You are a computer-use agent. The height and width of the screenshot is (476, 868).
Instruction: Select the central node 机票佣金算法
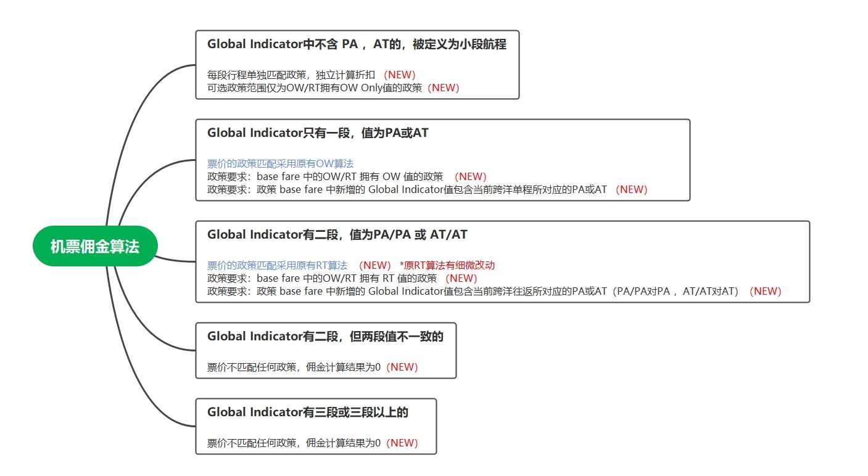point(95,247)
